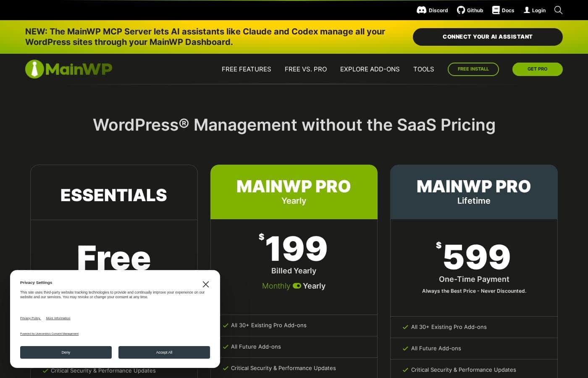
Task: Click the MainWP Pro Yearly header
Action: click(x=294, y=192)
